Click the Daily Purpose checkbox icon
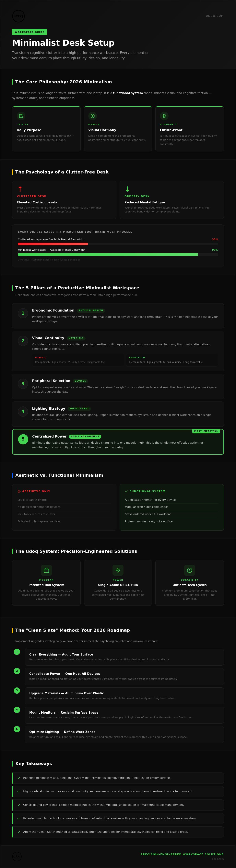Viewport: 236px width, 868px height. coord(21,116)
